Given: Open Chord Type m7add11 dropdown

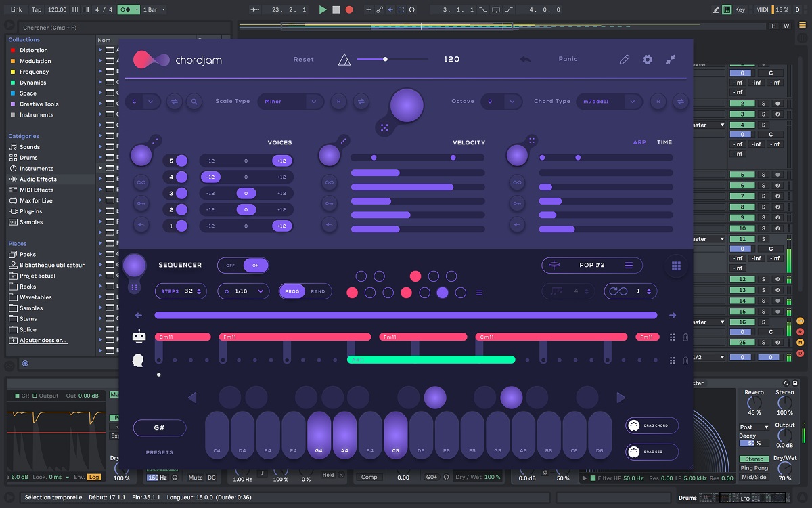Looking at the screenshot, I should click(608, 102).
